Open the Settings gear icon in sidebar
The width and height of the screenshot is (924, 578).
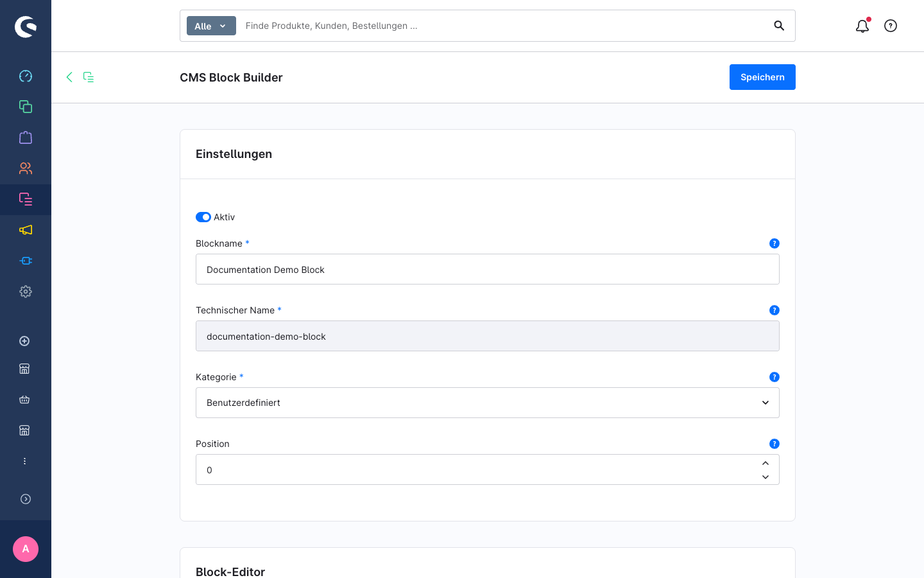[26, 292]
